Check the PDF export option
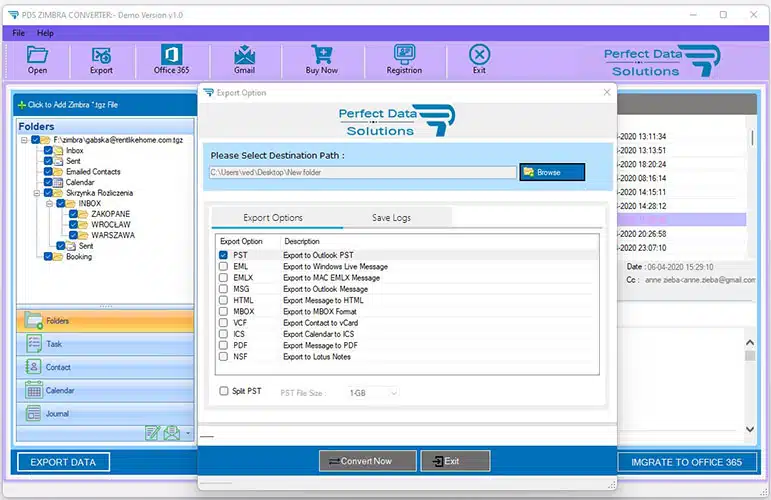This screenshot has width=771, height=500. [223, 346]
